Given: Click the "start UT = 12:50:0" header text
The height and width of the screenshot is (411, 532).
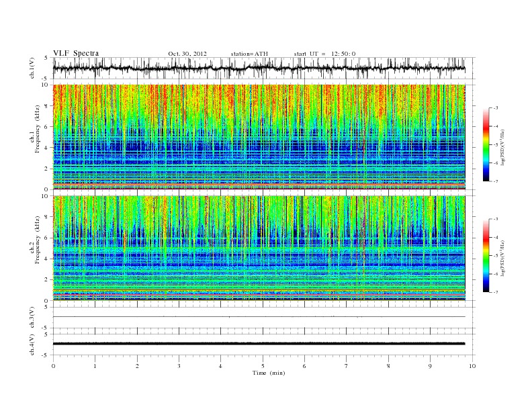Looking at the screenshot, I should (x=324, y=54).
